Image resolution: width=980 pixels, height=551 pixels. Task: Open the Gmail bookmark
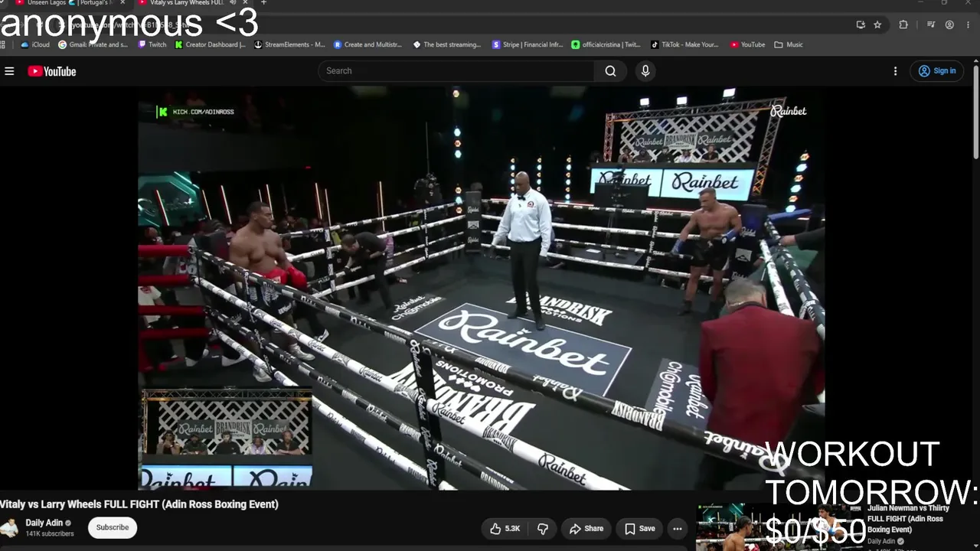pos(93,44)
